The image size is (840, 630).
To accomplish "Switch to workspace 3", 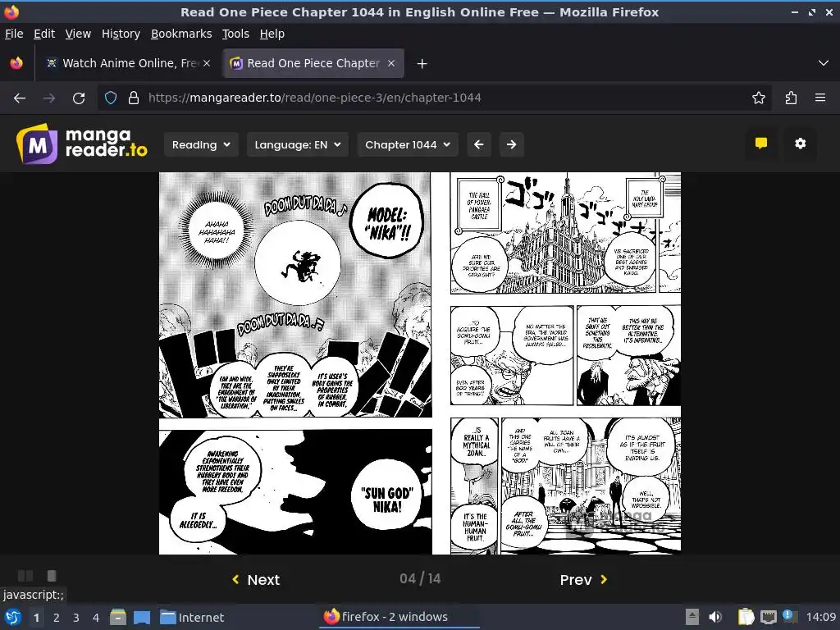I will click(76, 618).
